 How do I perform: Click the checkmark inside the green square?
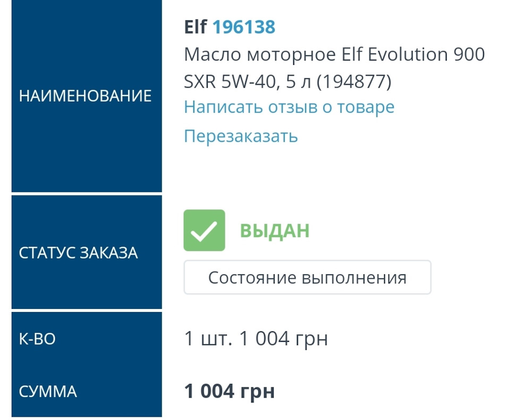(x=205, y=230)
